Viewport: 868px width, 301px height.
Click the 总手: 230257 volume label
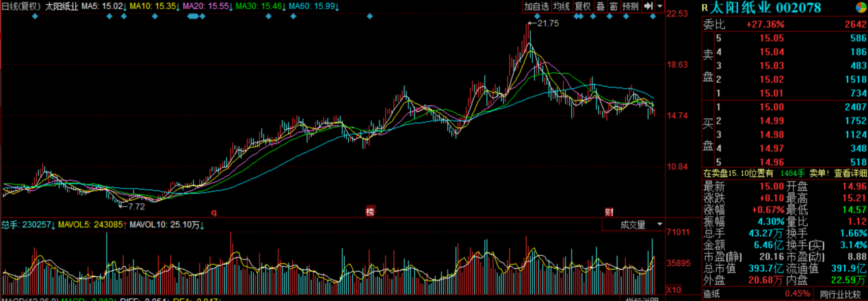pos(28,224)
